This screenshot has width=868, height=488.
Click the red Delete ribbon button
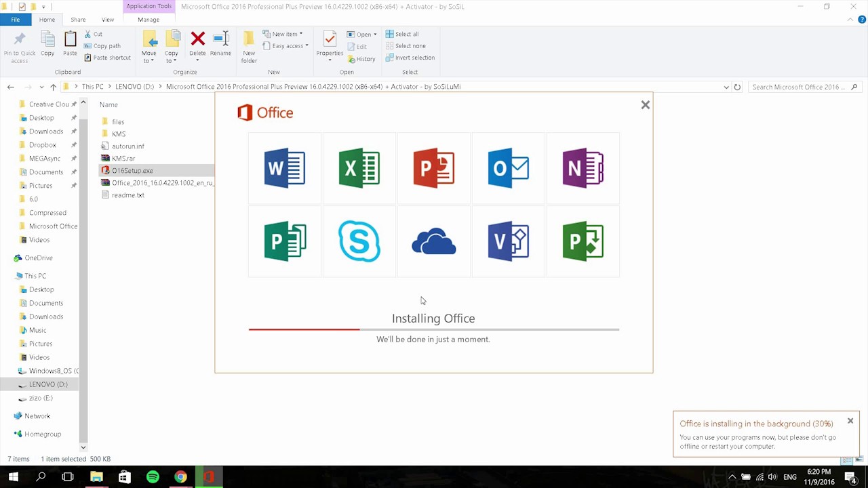[197, 45]
